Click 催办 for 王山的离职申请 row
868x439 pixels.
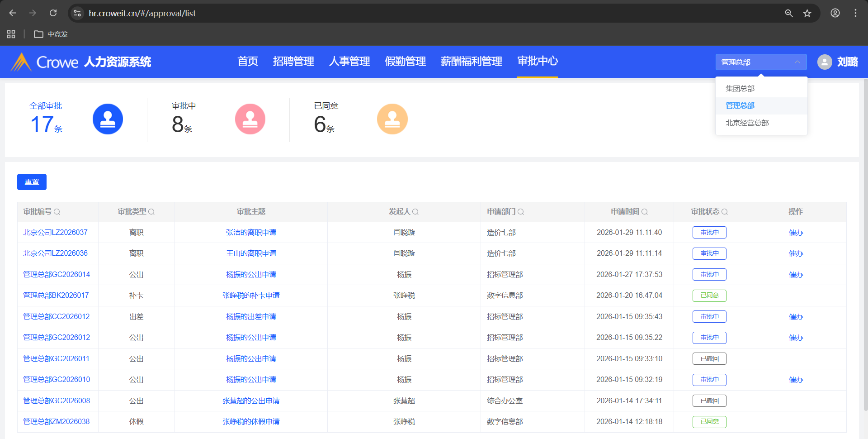click(796, 254)
